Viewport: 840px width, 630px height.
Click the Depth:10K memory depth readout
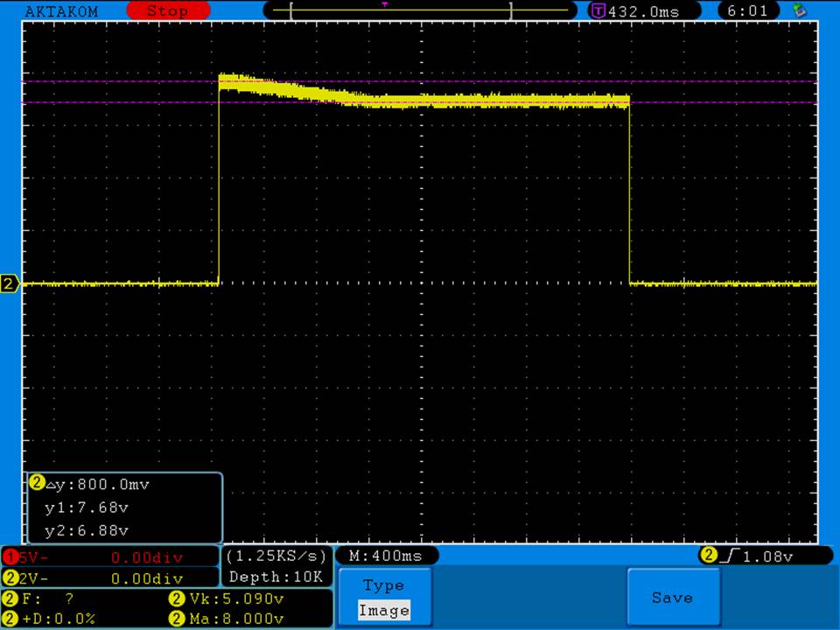(x=276, y=577)
